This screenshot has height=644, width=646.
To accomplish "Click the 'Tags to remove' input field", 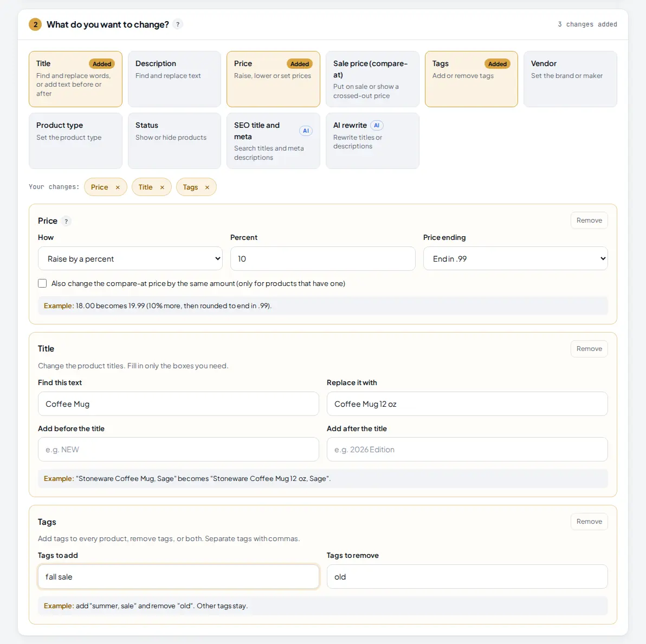I will pos(467,576).
